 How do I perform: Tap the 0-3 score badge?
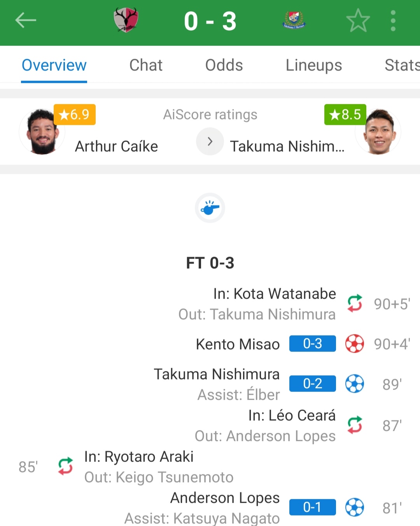(x=312, y=344)
